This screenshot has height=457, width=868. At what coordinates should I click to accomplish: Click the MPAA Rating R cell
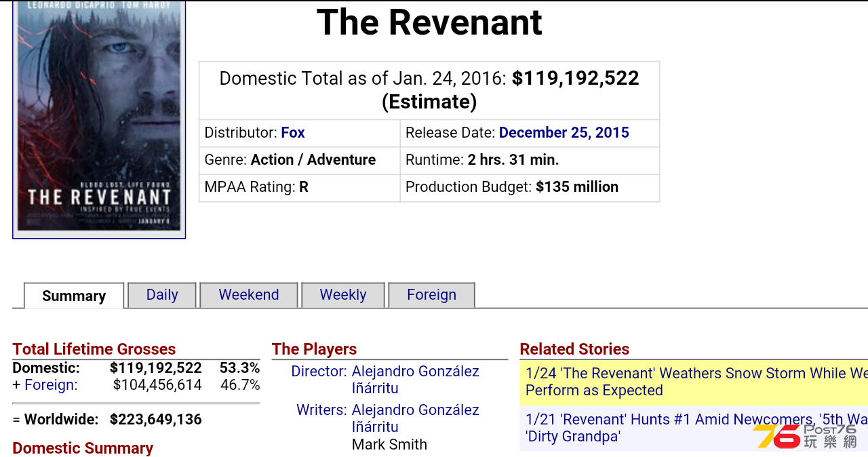[300, 187]
